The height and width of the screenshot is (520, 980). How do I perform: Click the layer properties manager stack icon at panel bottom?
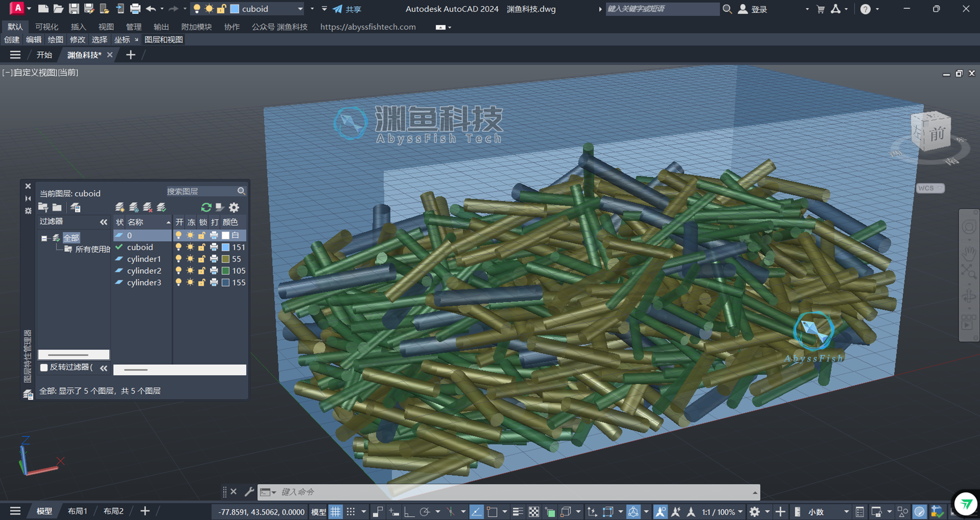[x=28, y=394]
